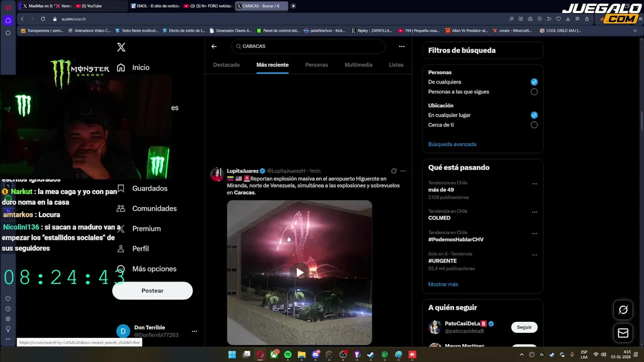Open Alien Vs Predator bookmark
This screenshot has height=362, width=644.
pyautogui.click(x=466, y=31)
